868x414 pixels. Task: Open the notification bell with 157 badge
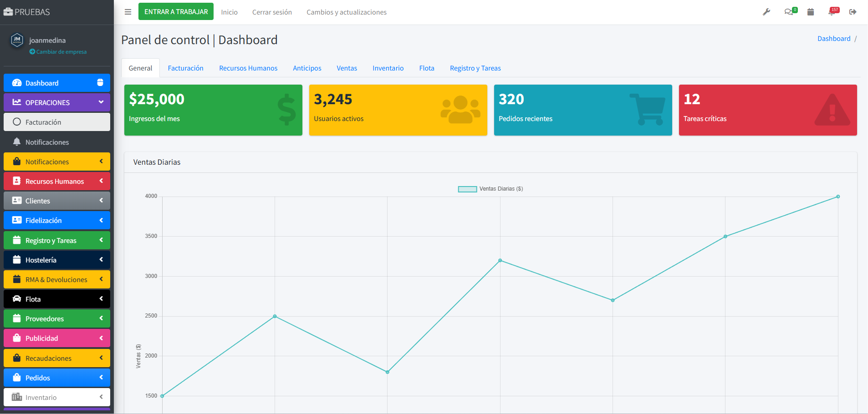pyautogui.click(x=832, y=12)
